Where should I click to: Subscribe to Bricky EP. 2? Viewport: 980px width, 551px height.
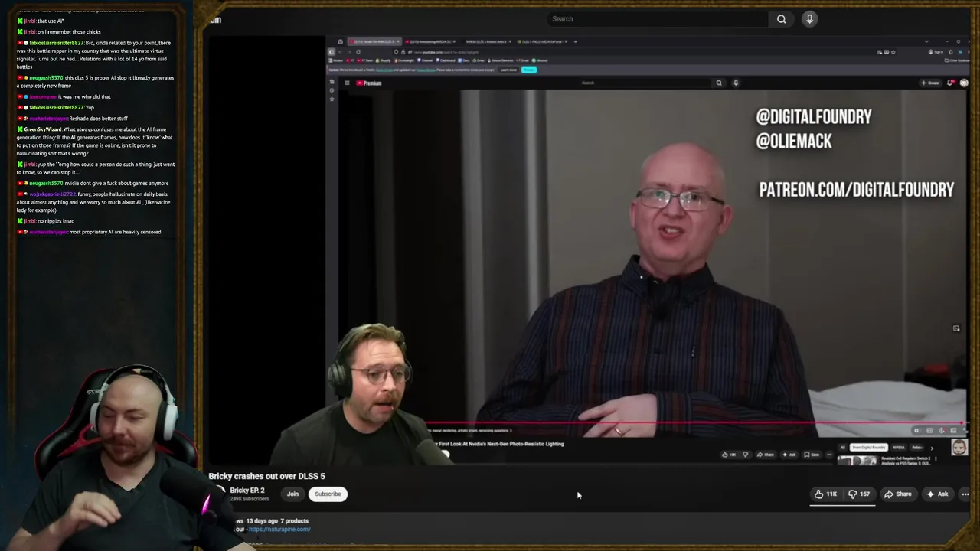click(328, 494)
